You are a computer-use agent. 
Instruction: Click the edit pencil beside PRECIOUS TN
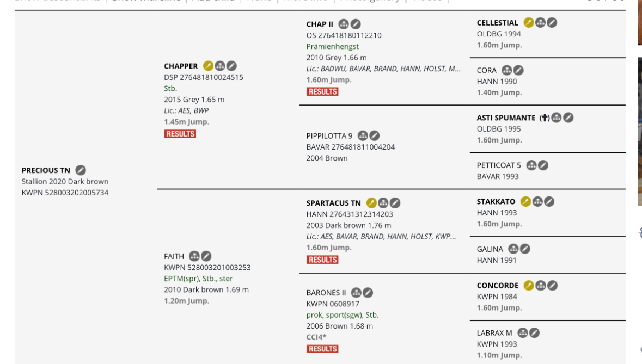tap(81, 170)
